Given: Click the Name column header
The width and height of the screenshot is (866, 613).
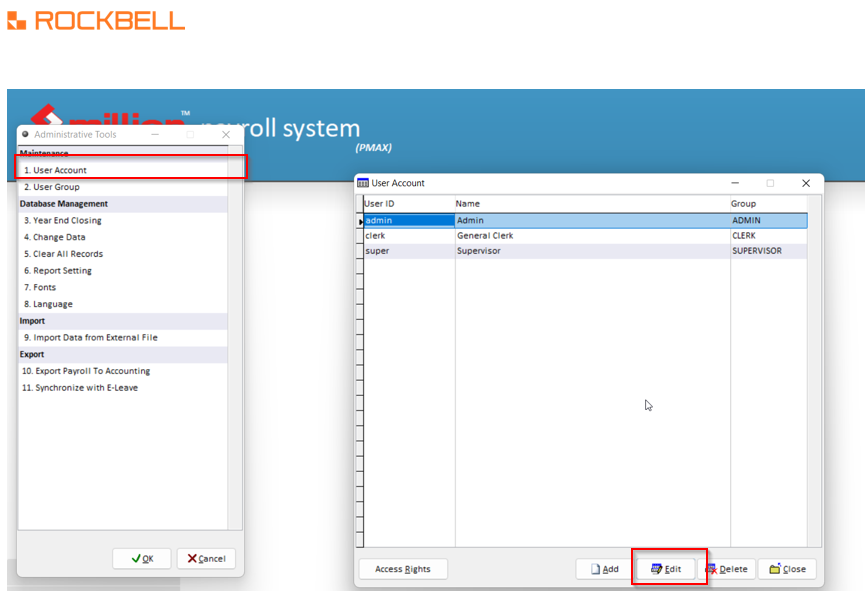Looking at the screenshot, I should coord(592,204).
